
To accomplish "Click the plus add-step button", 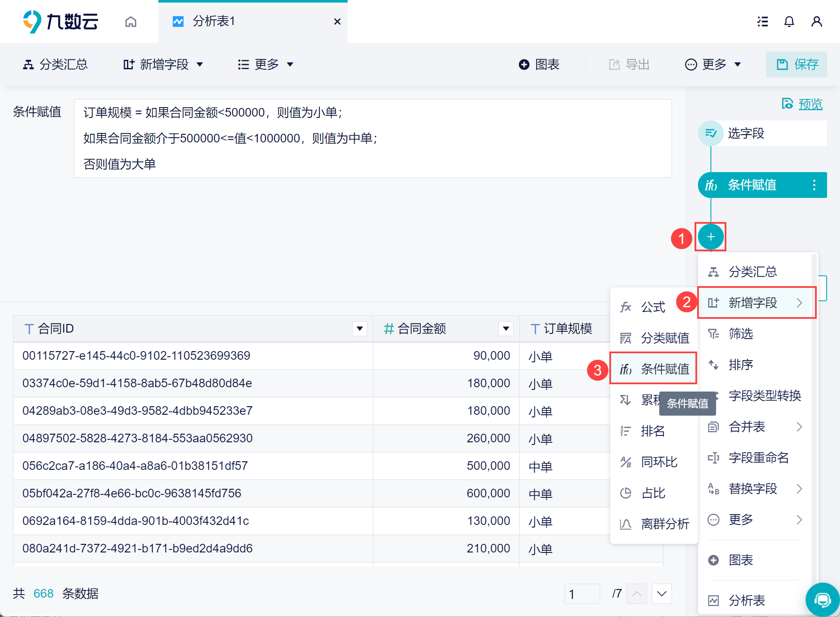I will pyautogui.click(x=710, y=237).
